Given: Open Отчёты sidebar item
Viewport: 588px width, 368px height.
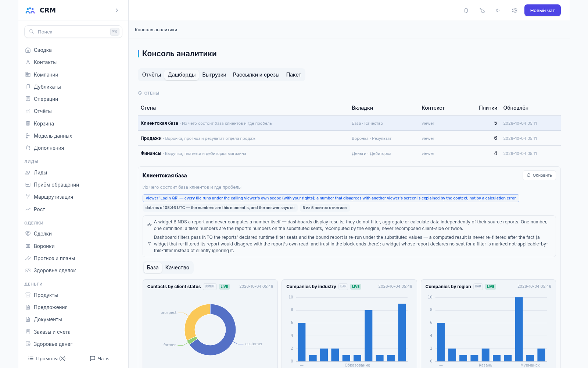Looking at the screenshot, I should 73,111.
